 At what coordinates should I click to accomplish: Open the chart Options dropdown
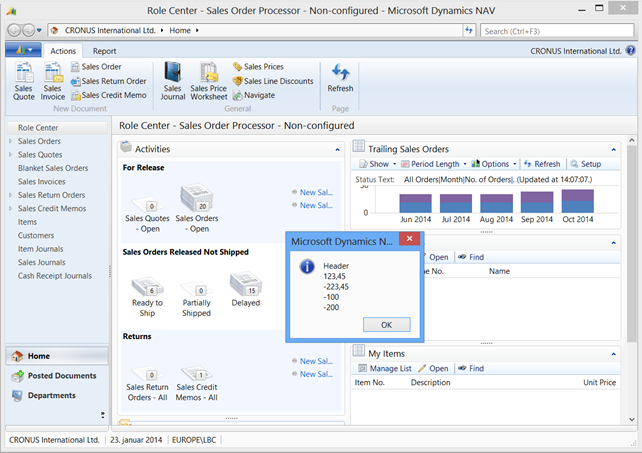pos(494,164)
